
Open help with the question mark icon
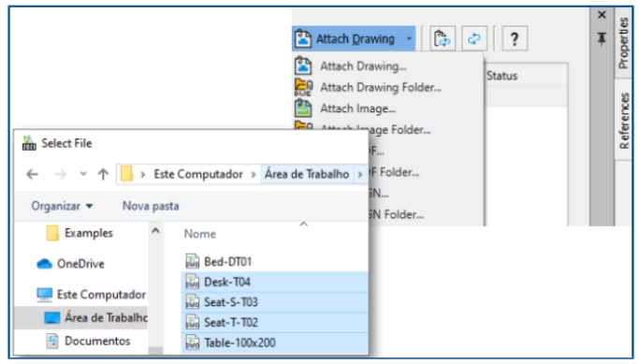[515, 38]
